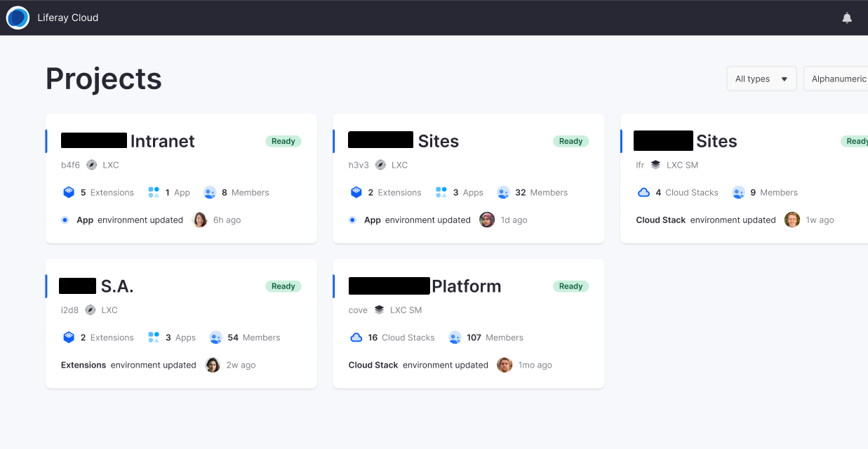This screenshot has width=868, height=449.
Task: Open the S.A. project card title
Action: click(x=117, y=286)
